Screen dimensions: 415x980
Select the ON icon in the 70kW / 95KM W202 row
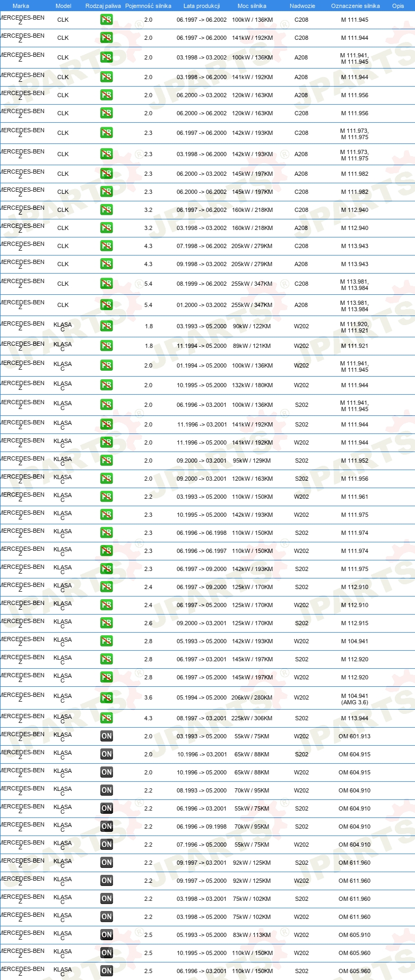[107, 790]
